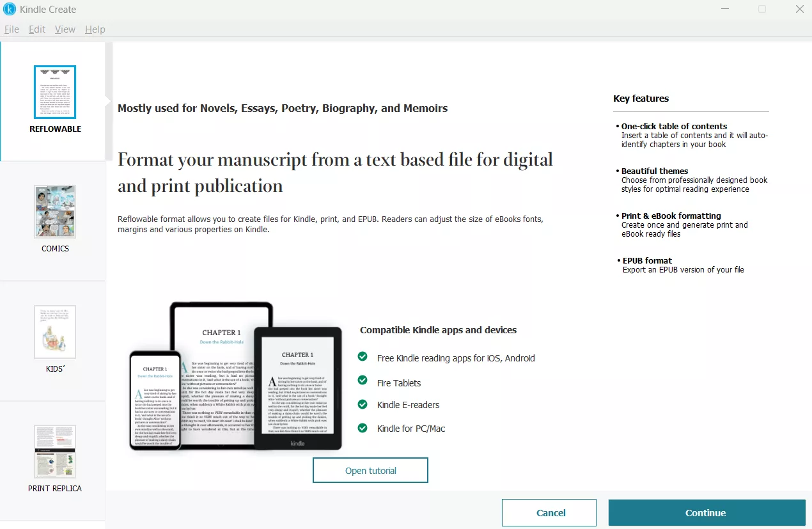Image resolution: width=812 pixels, height=529 pixels.
Task: Click the 'Format your manuscript' headline
Action: coord(335,173)
